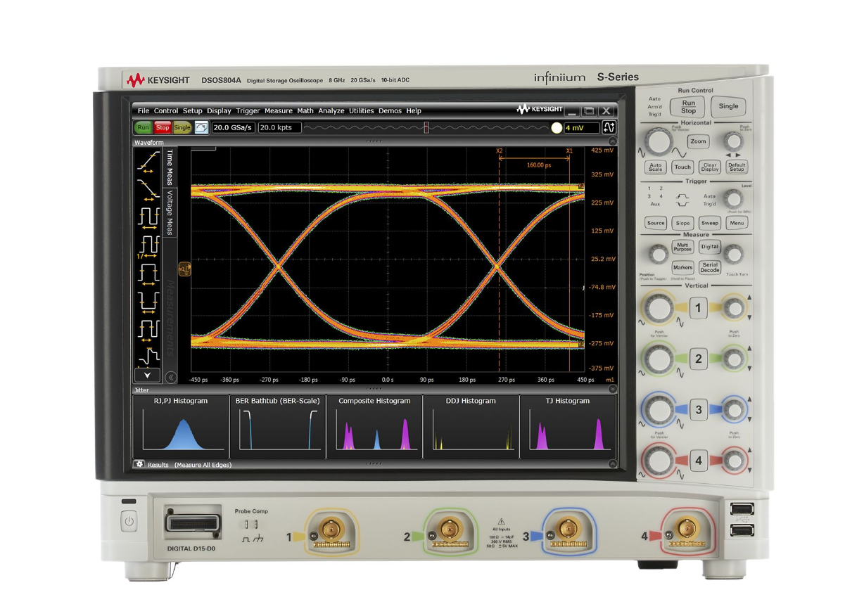Screen dimensions: 845x616
Task: Click the m1 ground reference marker
Action: coord(184,269)
